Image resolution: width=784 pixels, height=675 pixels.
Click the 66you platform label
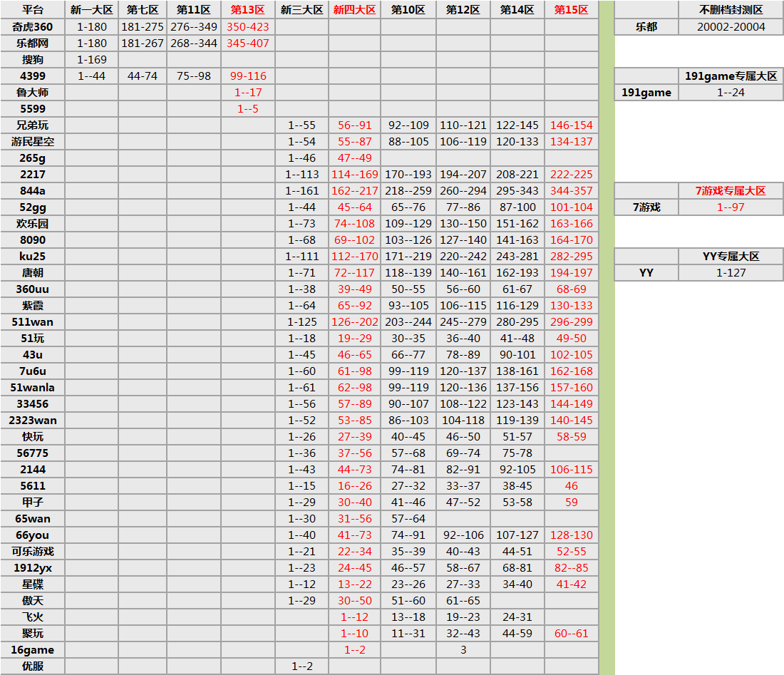coord(33,535)
